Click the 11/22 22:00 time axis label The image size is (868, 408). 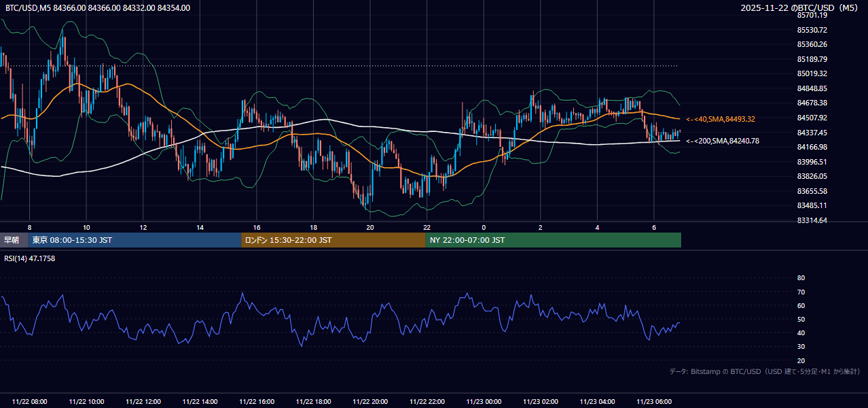427,402
